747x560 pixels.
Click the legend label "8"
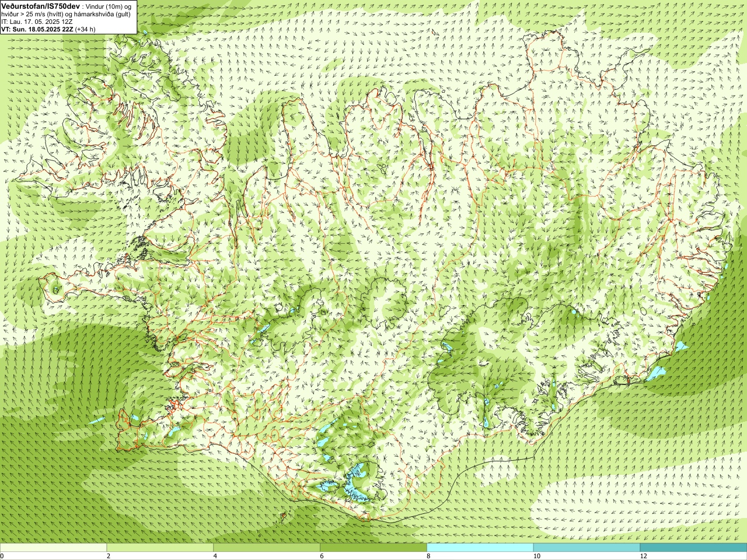click(429, 556)
